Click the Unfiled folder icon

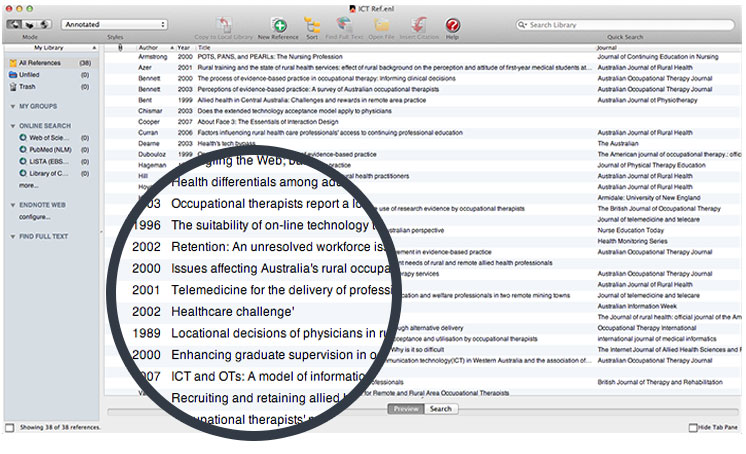coord(13,75)
